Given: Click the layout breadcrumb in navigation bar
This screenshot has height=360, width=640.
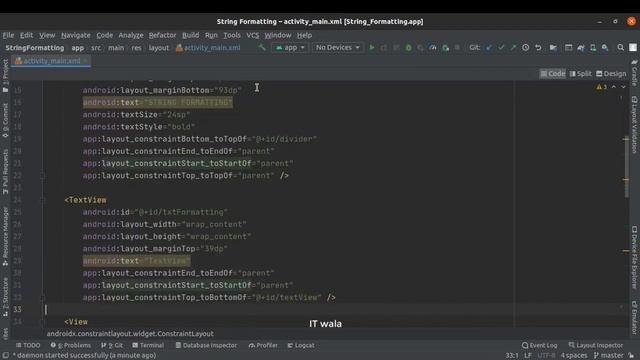Looking at the screenshot, I should point(158,48).
